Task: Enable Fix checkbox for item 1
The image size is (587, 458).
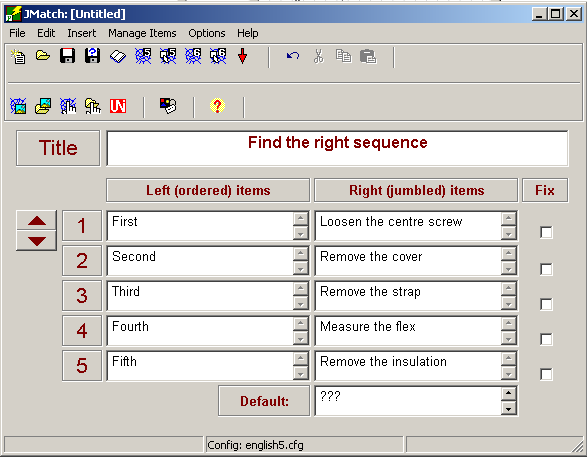Action: click(x=546, y=232)
